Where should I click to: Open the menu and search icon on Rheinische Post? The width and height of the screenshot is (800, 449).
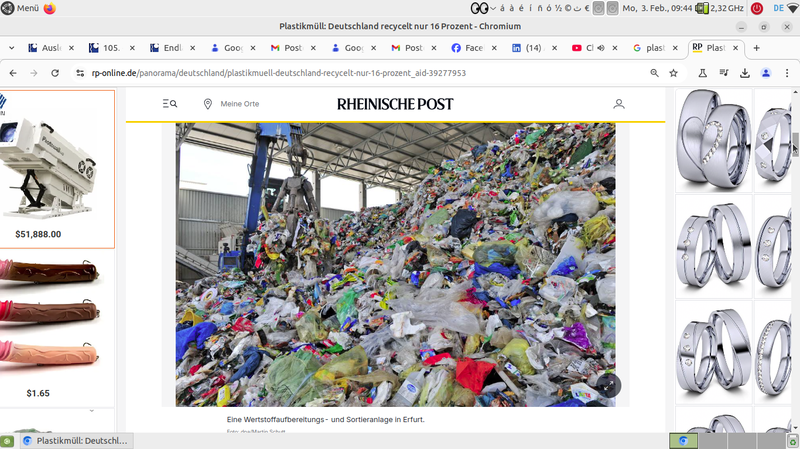point(170,104)
